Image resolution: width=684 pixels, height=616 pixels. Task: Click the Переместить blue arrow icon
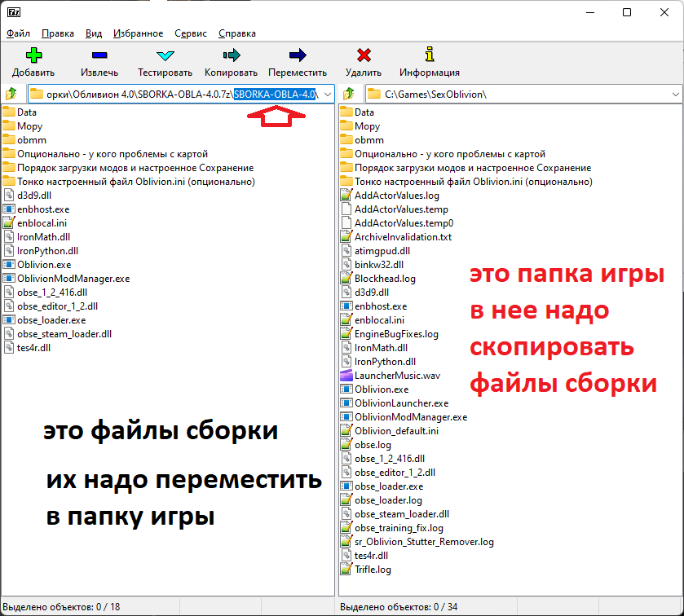pyautogui.click(x=298, y=56)
